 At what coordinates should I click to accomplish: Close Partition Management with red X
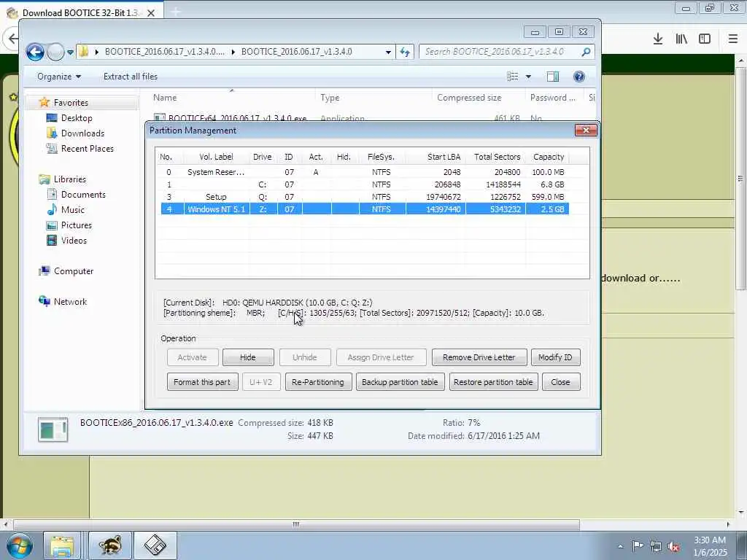[586, 130]
